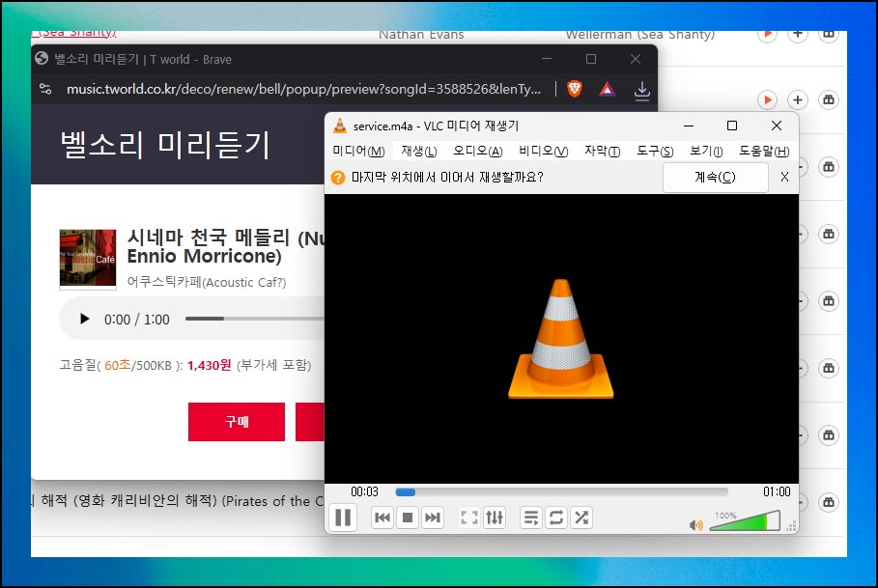
Task: Open Brave Shields lion icon
Action: (x=575, y=89)
